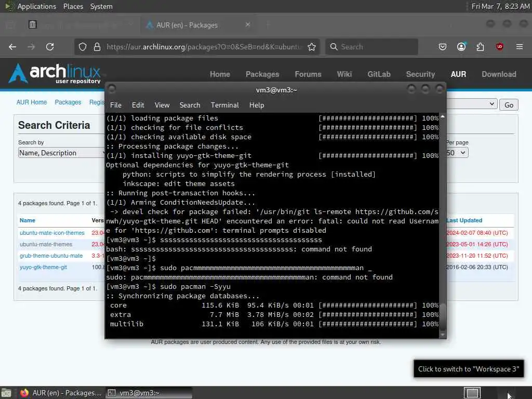Open the pinned tab with trash icon
The height and width of the screenshot is (399, 532).
[33, 24]
